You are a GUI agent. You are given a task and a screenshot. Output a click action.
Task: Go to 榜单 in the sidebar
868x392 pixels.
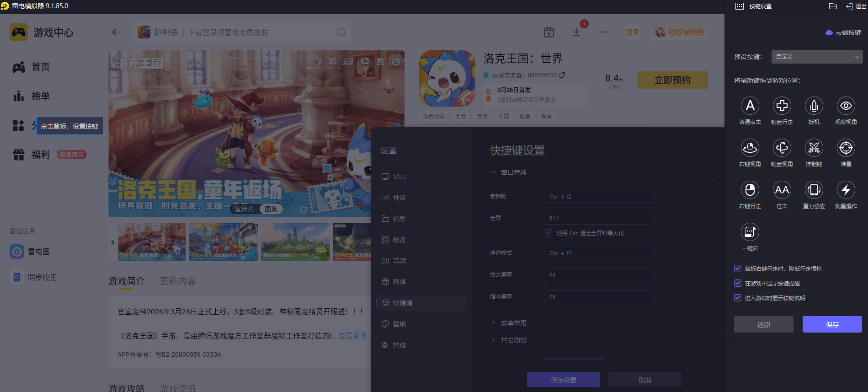[x=31, y=96]
